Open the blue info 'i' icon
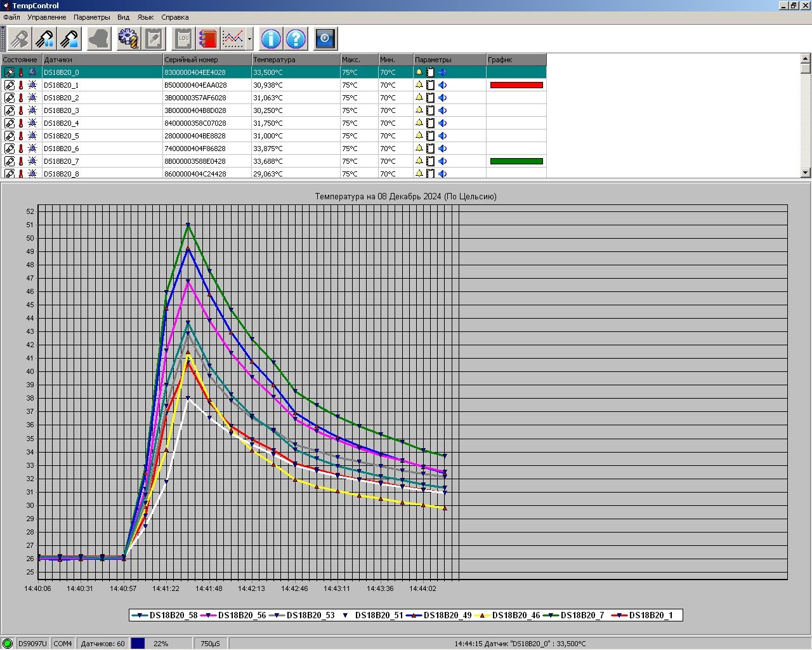 [x=271, y=39]
